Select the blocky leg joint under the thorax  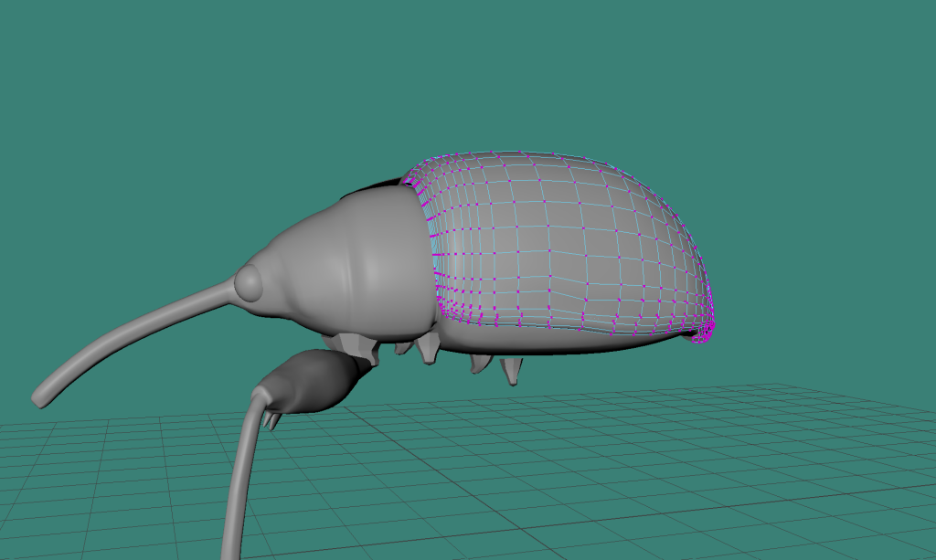tap(352, 345)
